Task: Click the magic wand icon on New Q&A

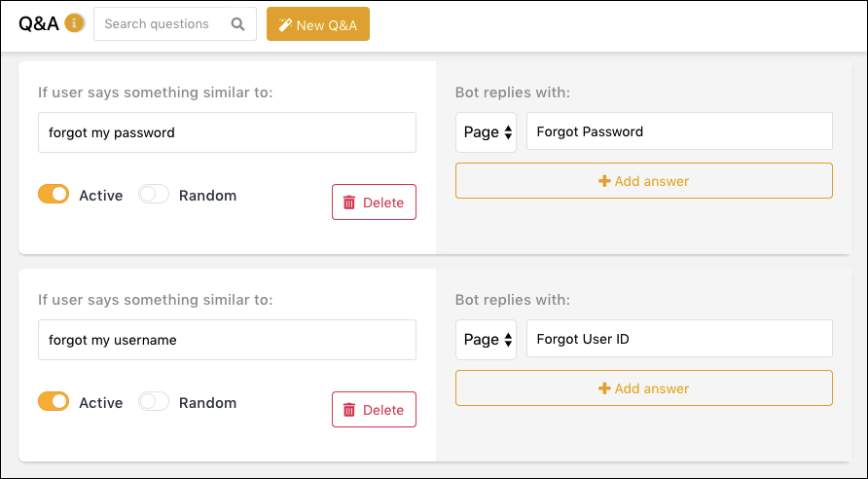Action: pyautogui.click(x=285, y=24)
